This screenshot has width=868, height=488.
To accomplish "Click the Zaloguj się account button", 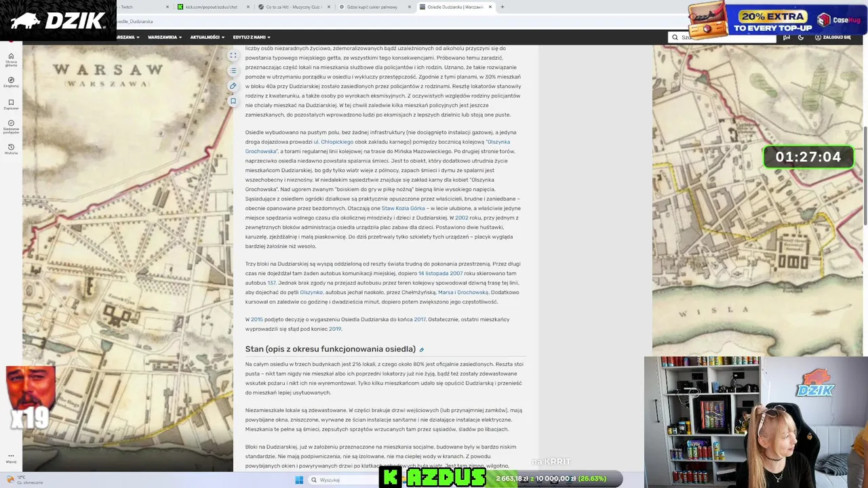I will coord(833,37).
